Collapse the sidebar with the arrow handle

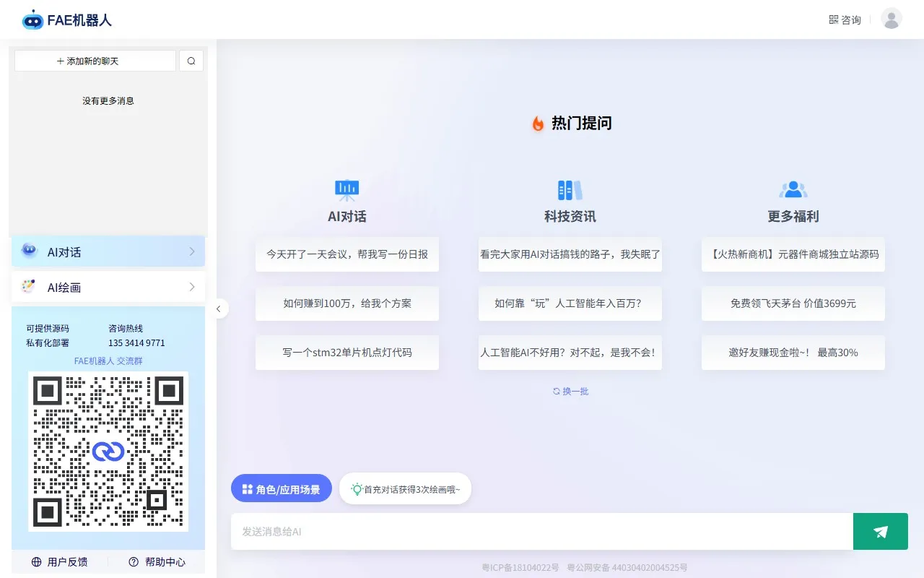219,309
